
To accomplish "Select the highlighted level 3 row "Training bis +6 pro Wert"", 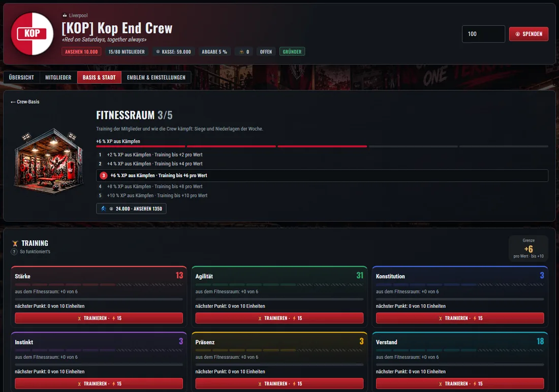I will 322,175.
